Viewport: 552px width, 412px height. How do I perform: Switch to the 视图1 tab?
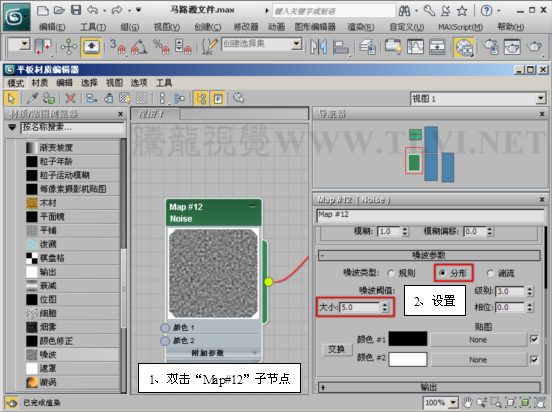point(155,114)
